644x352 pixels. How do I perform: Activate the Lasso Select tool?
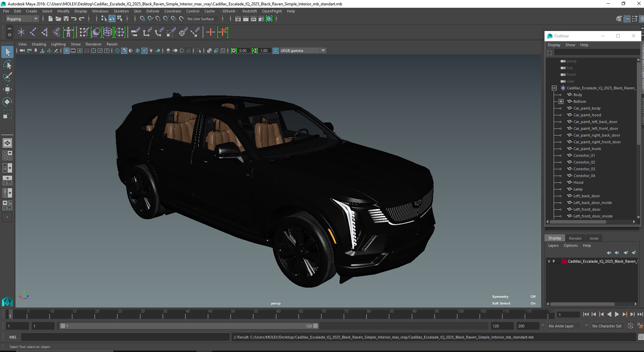coord(7,64)
